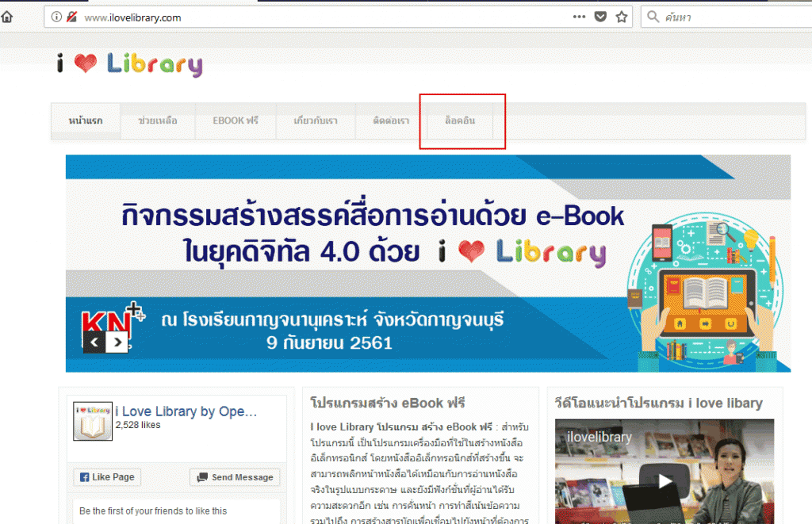This screenshot has height=524, width=812.
Task: Select the หน้าแรก navigation tab
Action: tap(86, 120)
